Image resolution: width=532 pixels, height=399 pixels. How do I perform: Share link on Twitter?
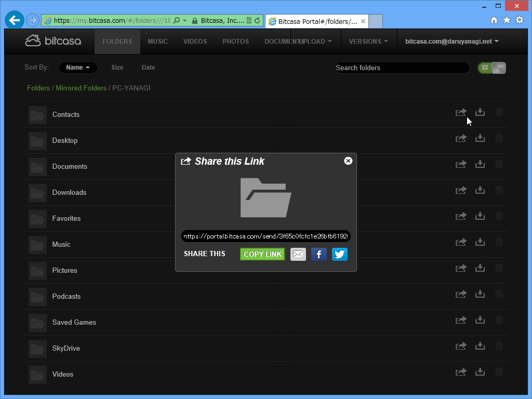340,254
